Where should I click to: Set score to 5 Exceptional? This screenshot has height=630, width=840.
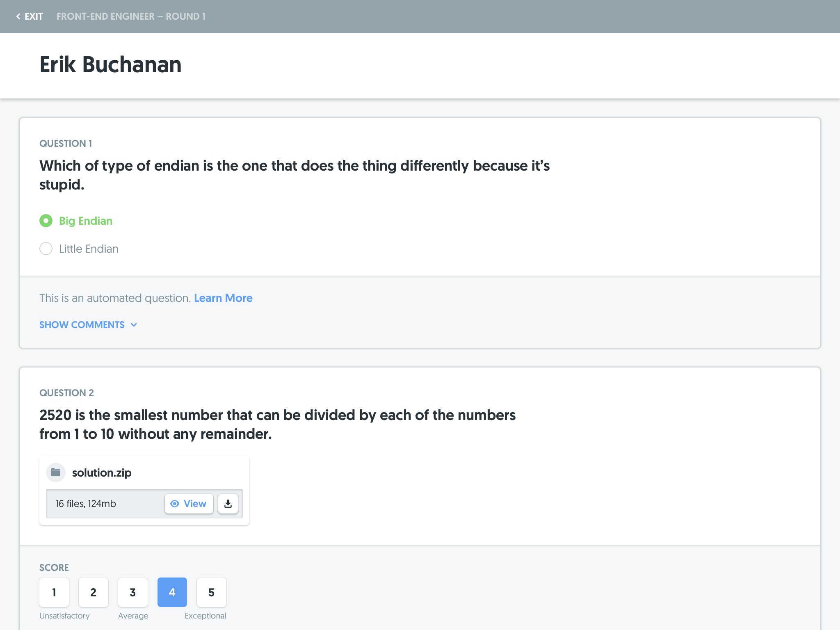click(x=212, y=592)
